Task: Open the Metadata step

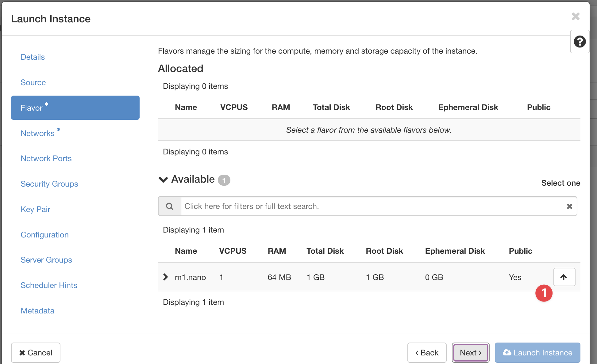Action: coord(37,311)
